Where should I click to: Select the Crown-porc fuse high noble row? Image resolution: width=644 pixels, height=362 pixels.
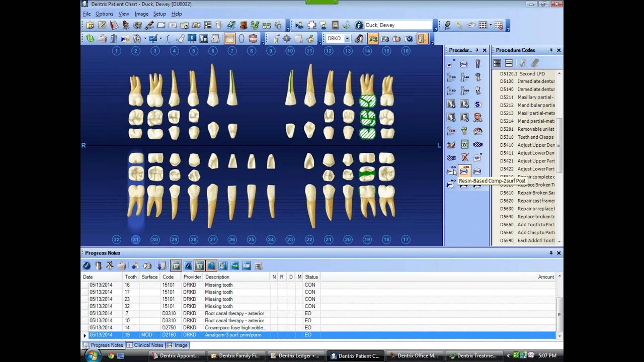(322, 328)
